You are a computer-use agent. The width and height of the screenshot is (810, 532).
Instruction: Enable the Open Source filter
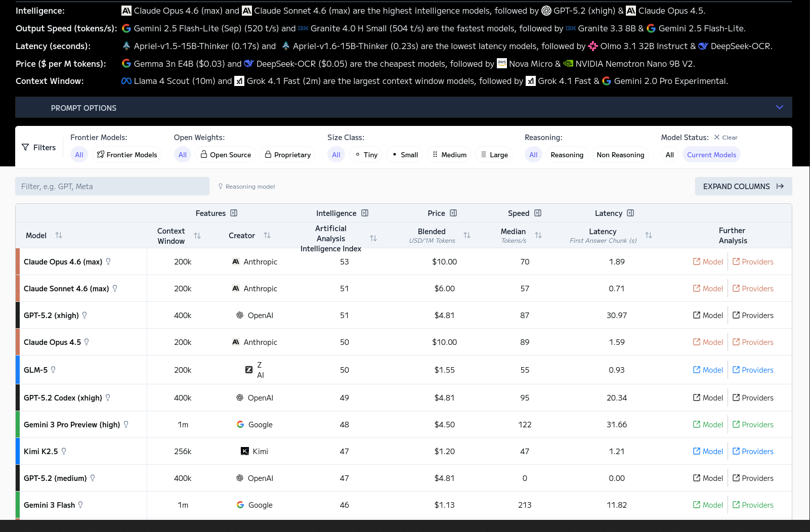(226, 154)
